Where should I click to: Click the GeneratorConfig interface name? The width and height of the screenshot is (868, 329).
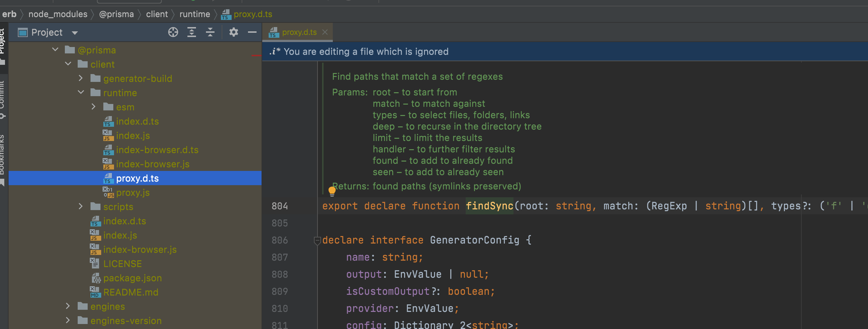(x=475, y=240)
